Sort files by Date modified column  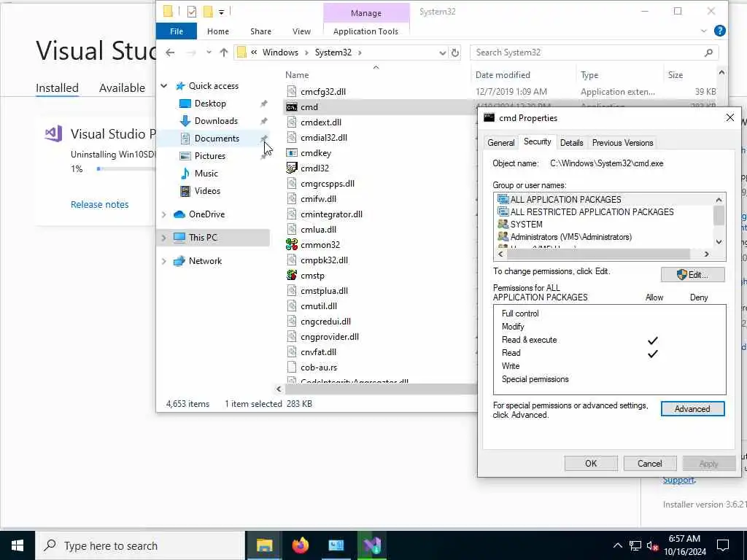[503, 75]
